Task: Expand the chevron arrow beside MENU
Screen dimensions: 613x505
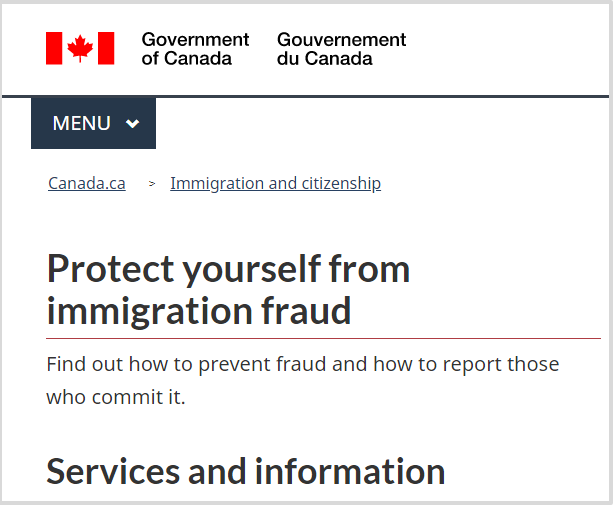Action: [x=133, y=124]
